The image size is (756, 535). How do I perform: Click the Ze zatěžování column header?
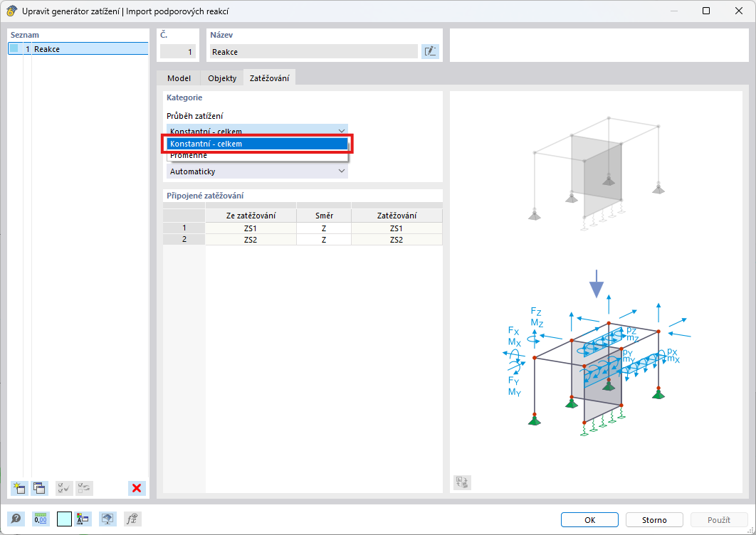pos(251,216)
